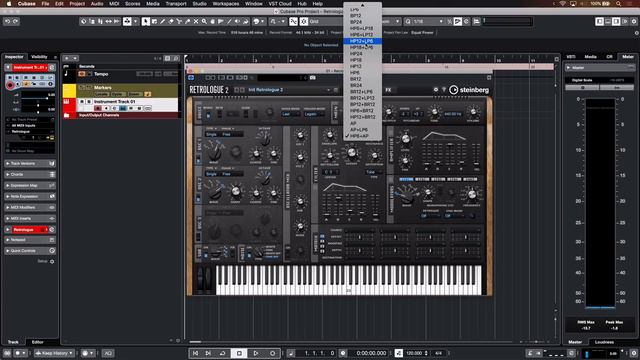This screenshot has height=360, width=640.
Task: Switch to the Loudness tab
Action: click(604, 342)
